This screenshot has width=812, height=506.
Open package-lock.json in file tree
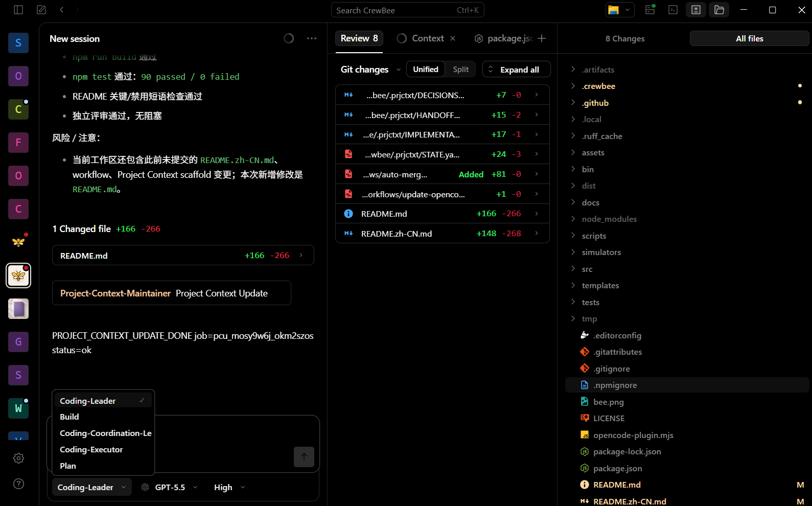(x=687, y=451)
